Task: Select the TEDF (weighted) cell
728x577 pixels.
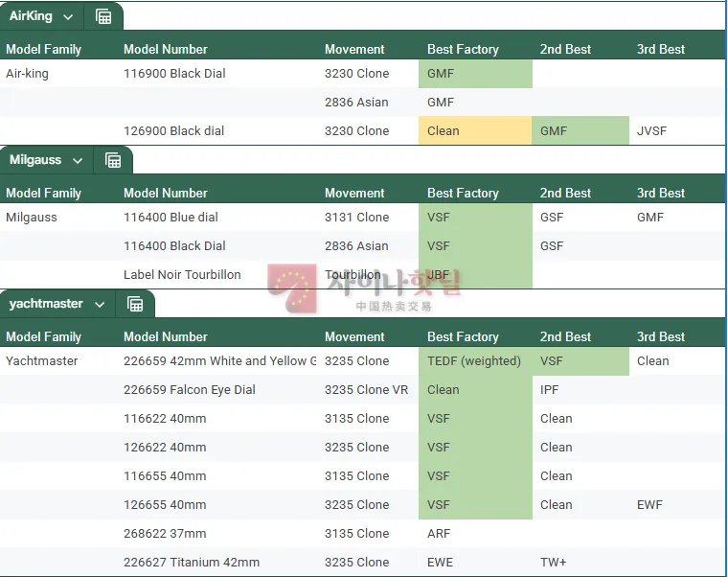Action: click(x=475, y=361)
